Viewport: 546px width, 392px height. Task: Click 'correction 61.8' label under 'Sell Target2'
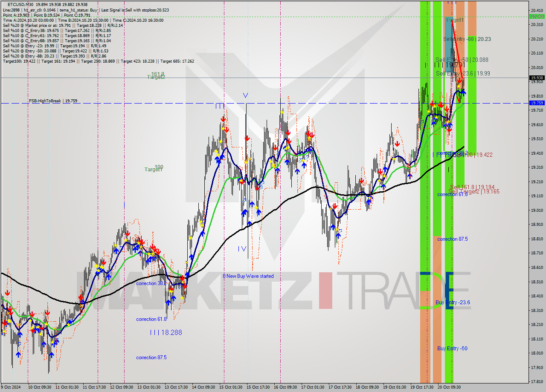[453, 194]
